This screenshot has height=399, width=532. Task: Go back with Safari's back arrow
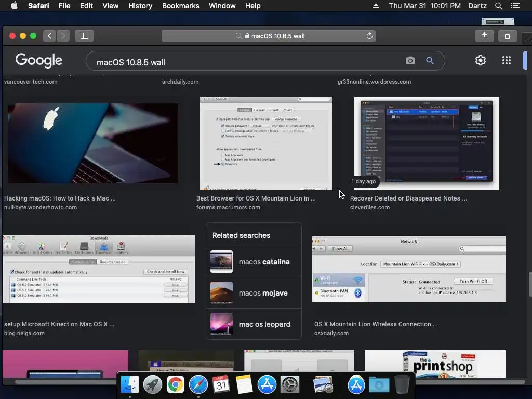(49, 36)
